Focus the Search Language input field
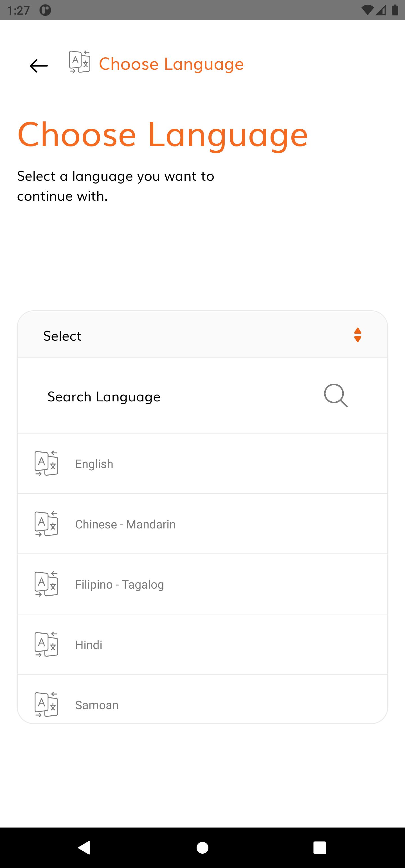The image size is (405, 868). (x=202, y=396)
